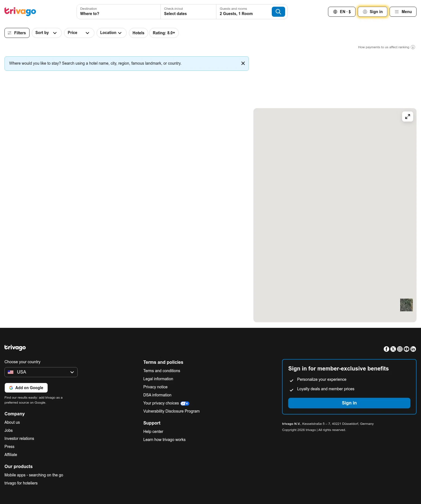Open DSA information link
The image size is (421, 504).
157,395
